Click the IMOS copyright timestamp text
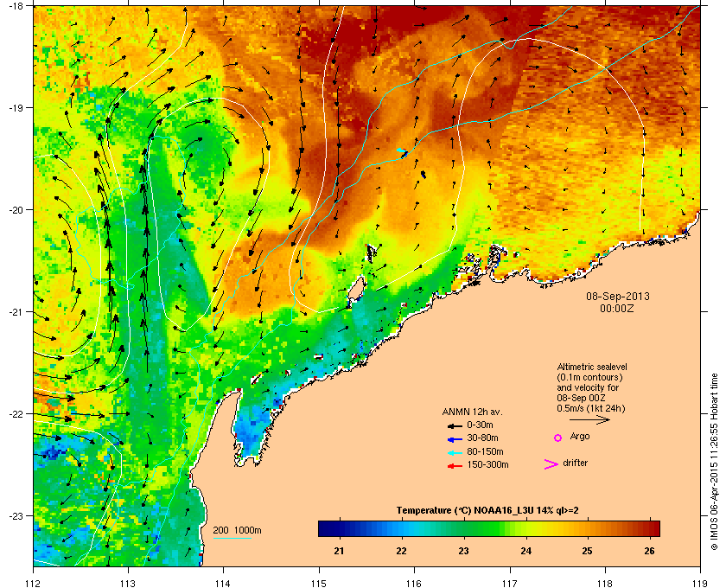Screen dimensions: 726x588 [714, 461]
